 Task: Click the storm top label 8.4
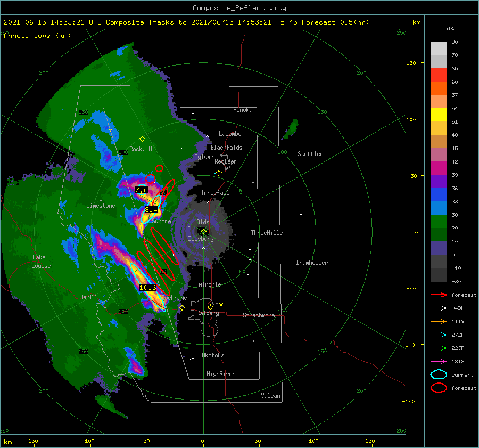151,209
